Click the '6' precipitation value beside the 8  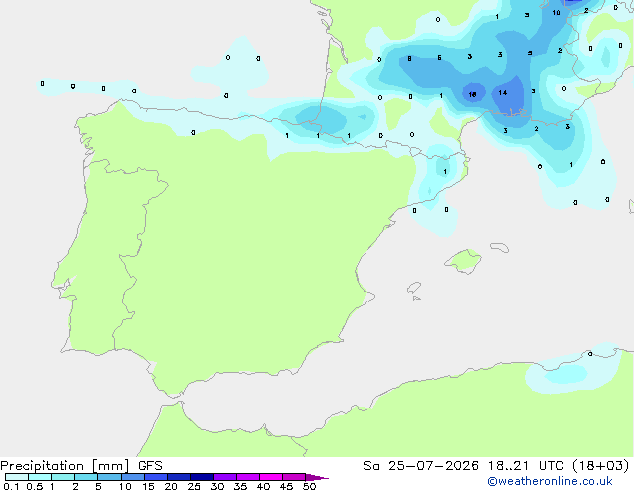(439, 58)
